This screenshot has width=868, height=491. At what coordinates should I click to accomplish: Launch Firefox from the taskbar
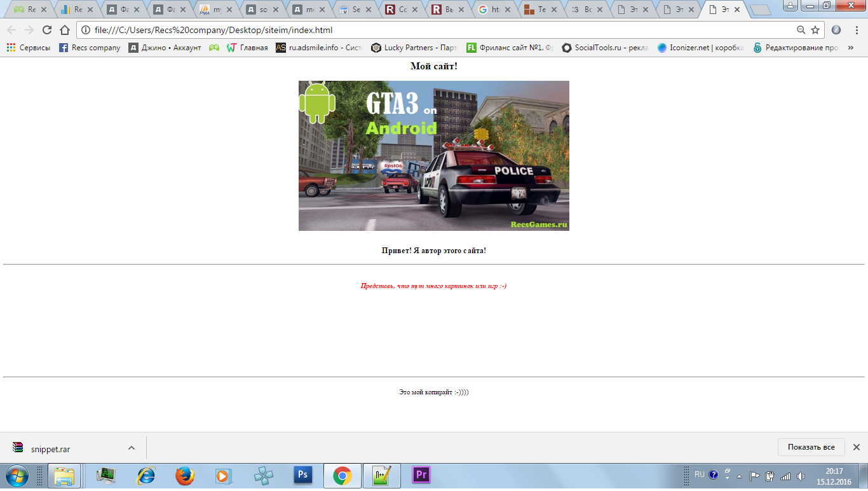pyautogui.click(x=185, y=476)
